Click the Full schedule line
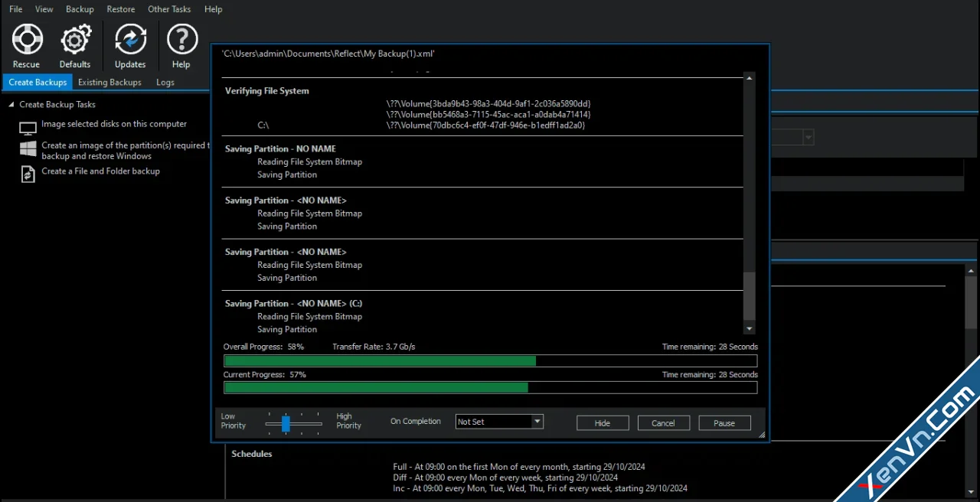This screenshot has height=502, width=980. pyautogui.click(x=519, y=466)
